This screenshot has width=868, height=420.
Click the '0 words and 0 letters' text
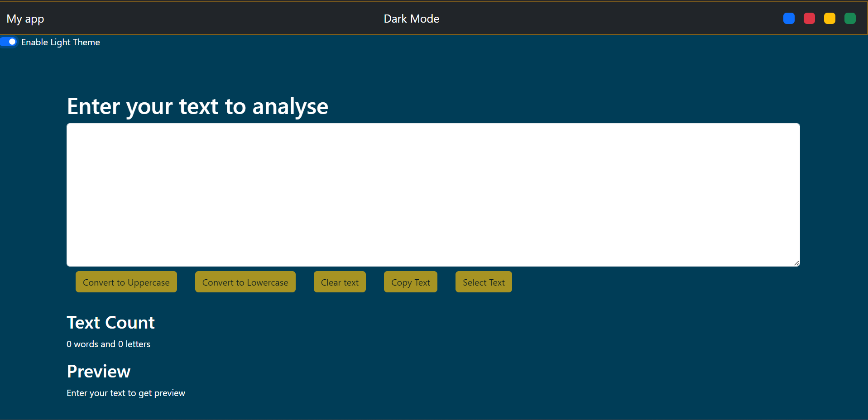(108, 344)
